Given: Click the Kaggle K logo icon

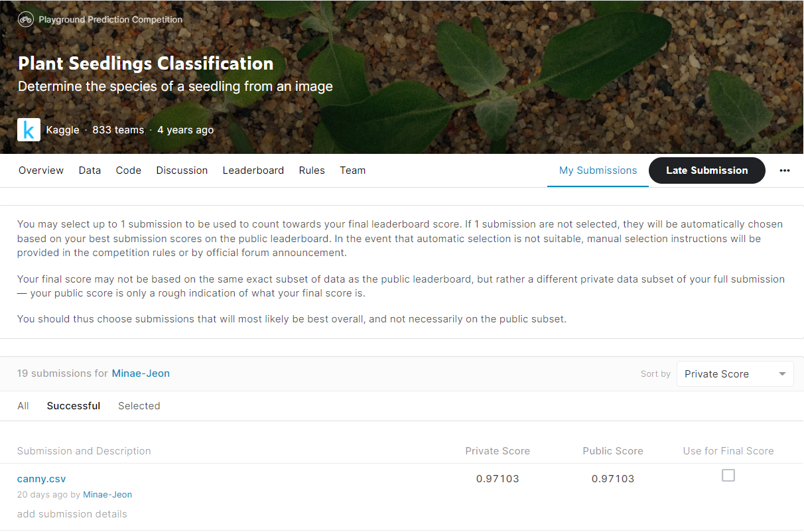Looking at the screenshot, I should 29,129.
